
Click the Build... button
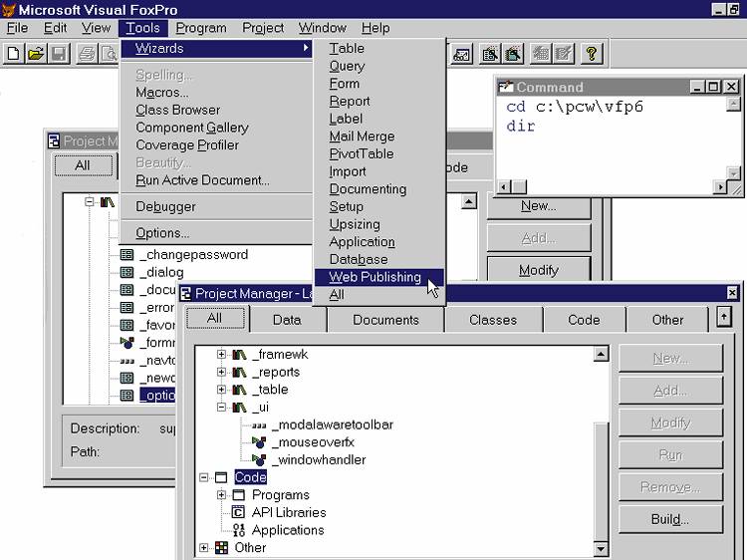click(x=670, y=519)
